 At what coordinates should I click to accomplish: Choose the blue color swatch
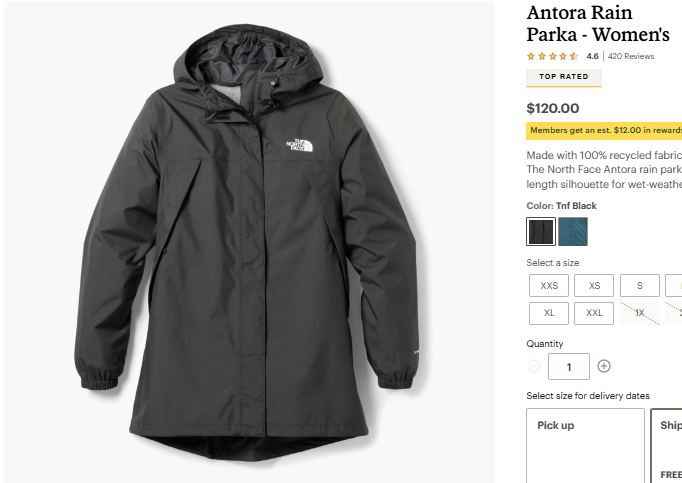click(573, 232)
